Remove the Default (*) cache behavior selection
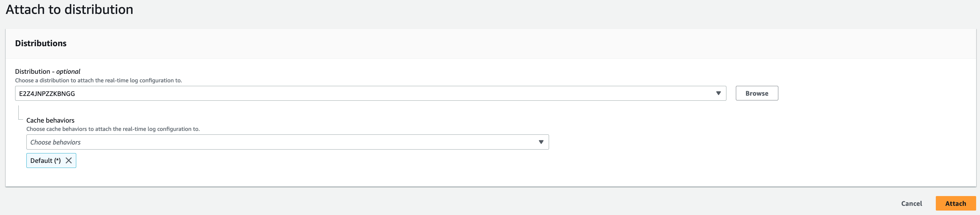The height and width of the screenshot is (215, 980). tap(69, 160)
